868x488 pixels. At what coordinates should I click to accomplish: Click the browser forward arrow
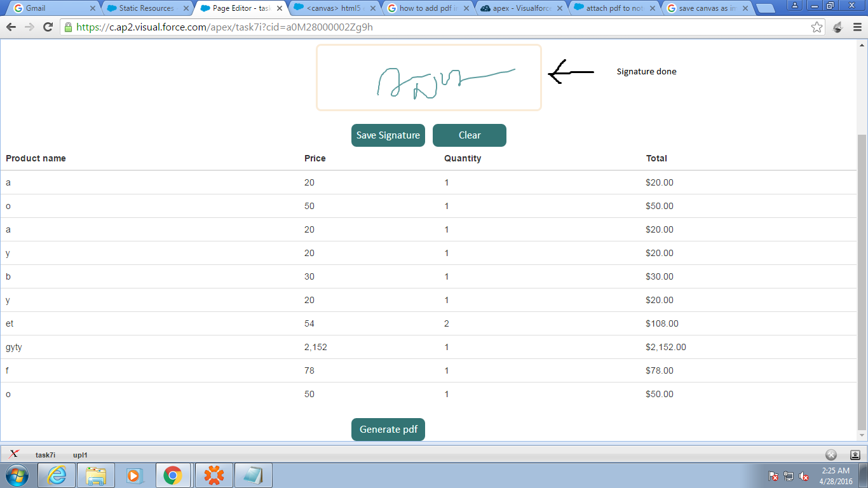click(x=29, y=27)
